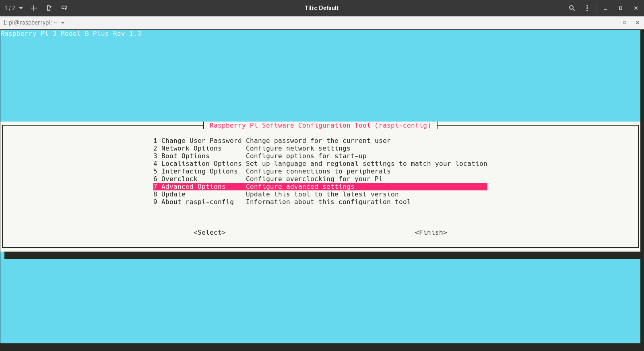The image size is (644, 351).
Task: Minimize the Tilix window
Action: coord(605,8)
